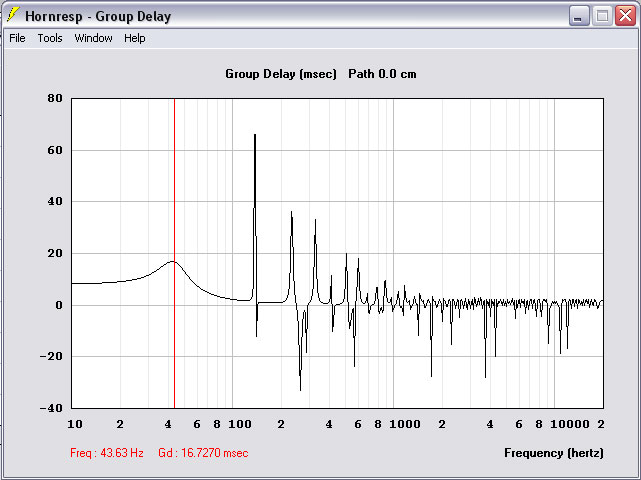Image resolution: width=641 pixels, height=480 pixels.
Task: Click the 'Freq : 43.63 Hz' readout
Action: [107, 453]
